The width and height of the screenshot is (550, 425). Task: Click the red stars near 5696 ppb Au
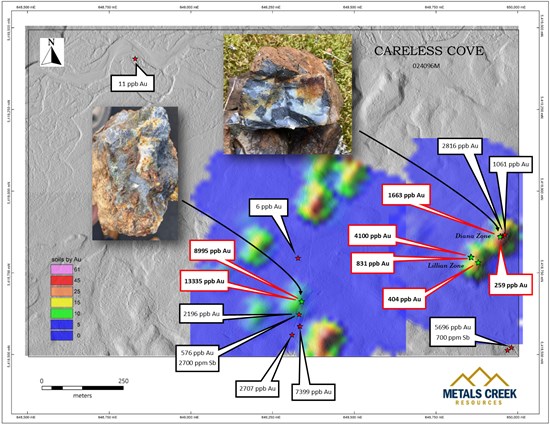[x=509, y=349]
